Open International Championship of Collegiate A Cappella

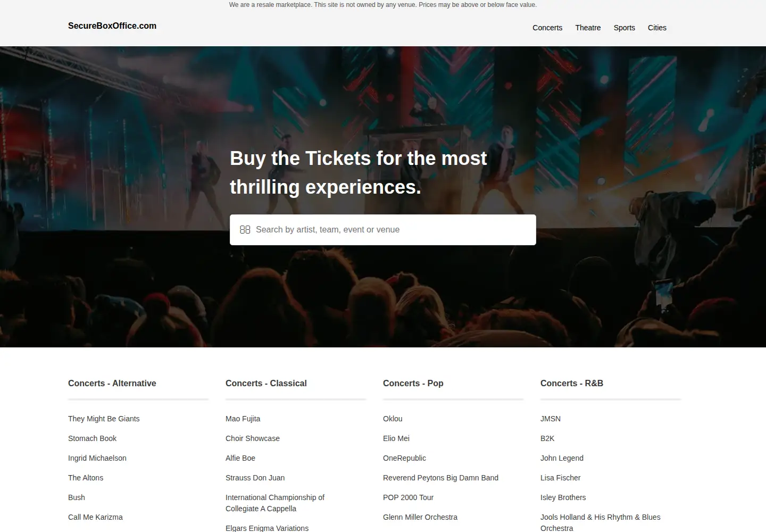pos(275,503)
